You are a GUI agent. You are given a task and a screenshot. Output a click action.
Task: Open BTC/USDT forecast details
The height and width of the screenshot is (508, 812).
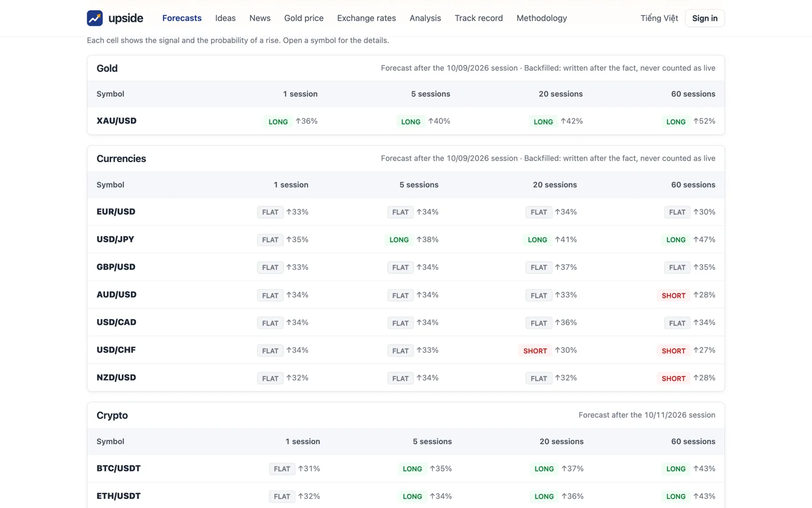[119, 468]
